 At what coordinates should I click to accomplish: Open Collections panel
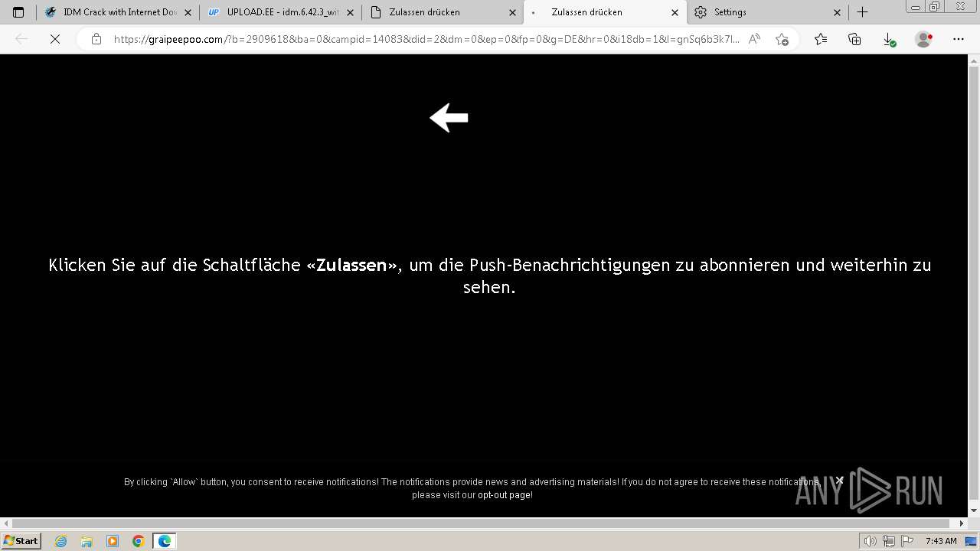[x=854, y=39]
